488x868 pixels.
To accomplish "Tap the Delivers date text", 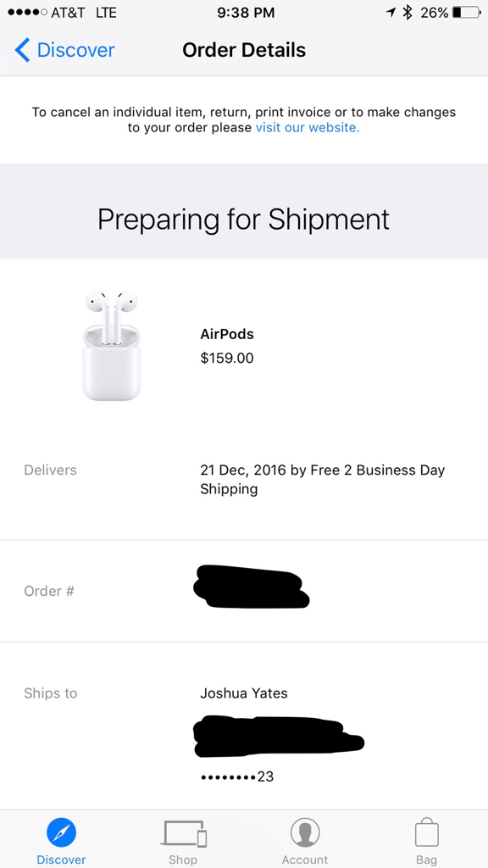I will point(323,480).
